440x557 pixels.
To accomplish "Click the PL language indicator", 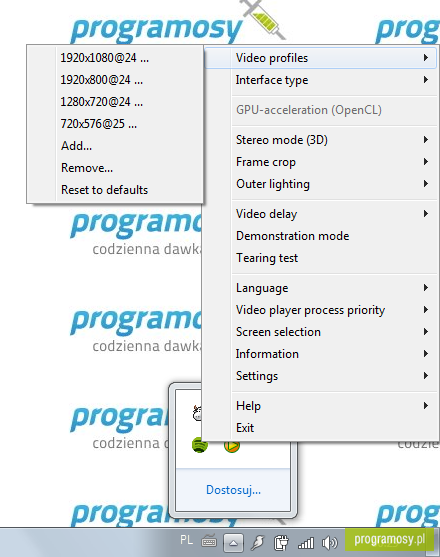I will click(186, 540).
